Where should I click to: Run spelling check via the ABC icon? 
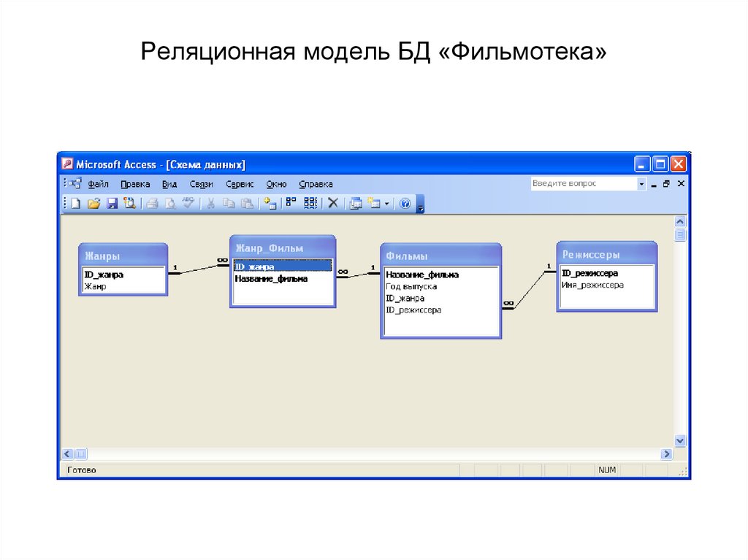tap(188, 203)
